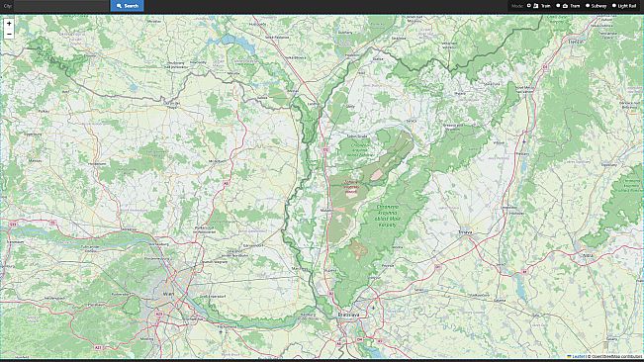Viewport: 644px width, 362px height.
Task: Click the blue Search button
Action: click(127, 6)
